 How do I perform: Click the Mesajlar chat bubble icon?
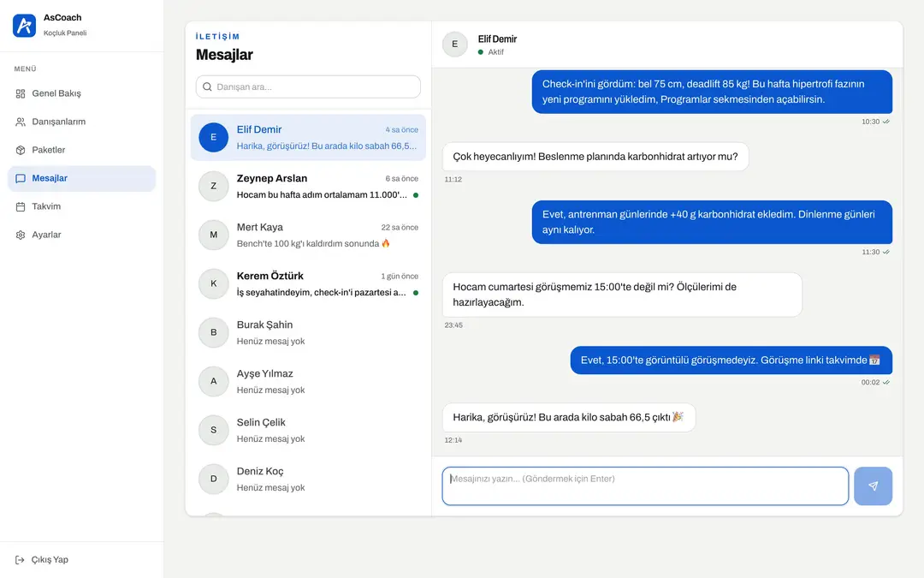coord(21,179)
